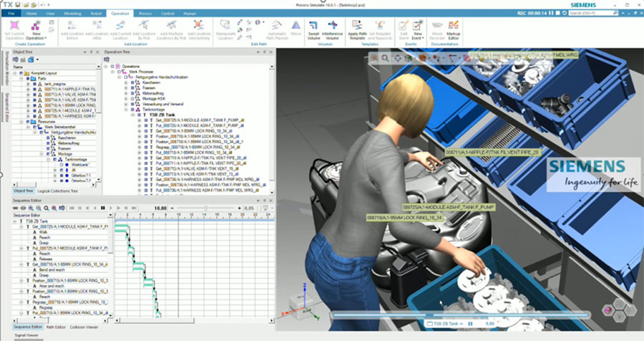The image size is (644, 341).
Task: Switch to the Robot ribbon tab
Action: point(97,13)
